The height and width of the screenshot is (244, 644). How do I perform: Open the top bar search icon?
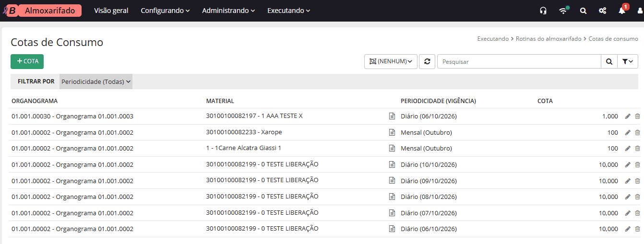coord(583,11)
